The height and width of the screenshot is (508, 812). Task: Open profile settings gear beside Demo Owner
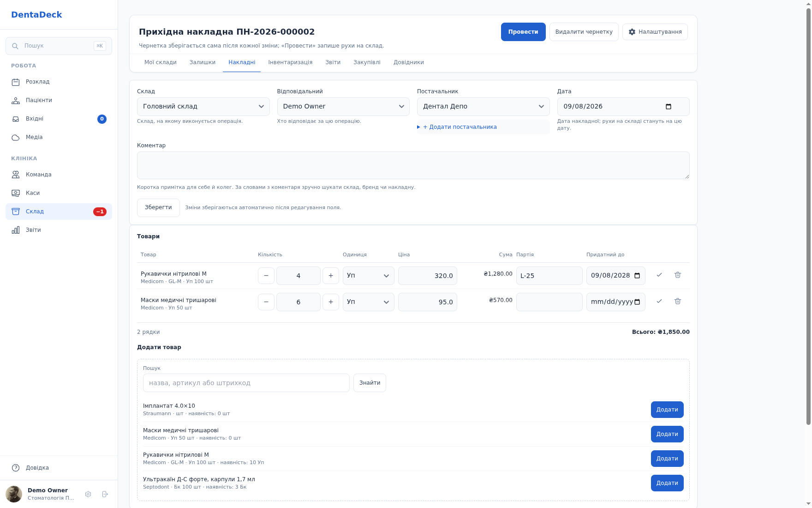[88, 494]
